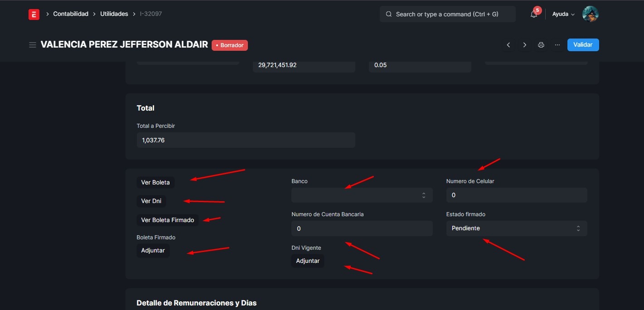This screenshot has height=310, width=644.
Task: Open the Estado firmado dropdown
Action: 516,228
